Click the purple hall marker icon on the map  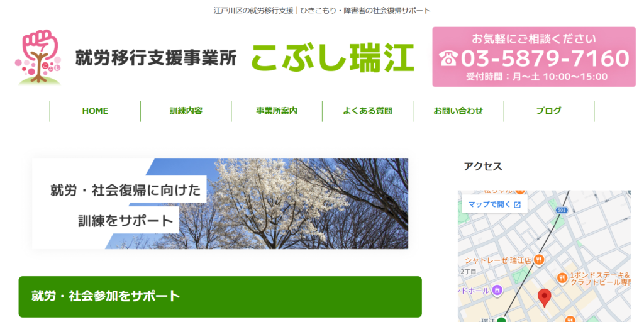(497, 291)
